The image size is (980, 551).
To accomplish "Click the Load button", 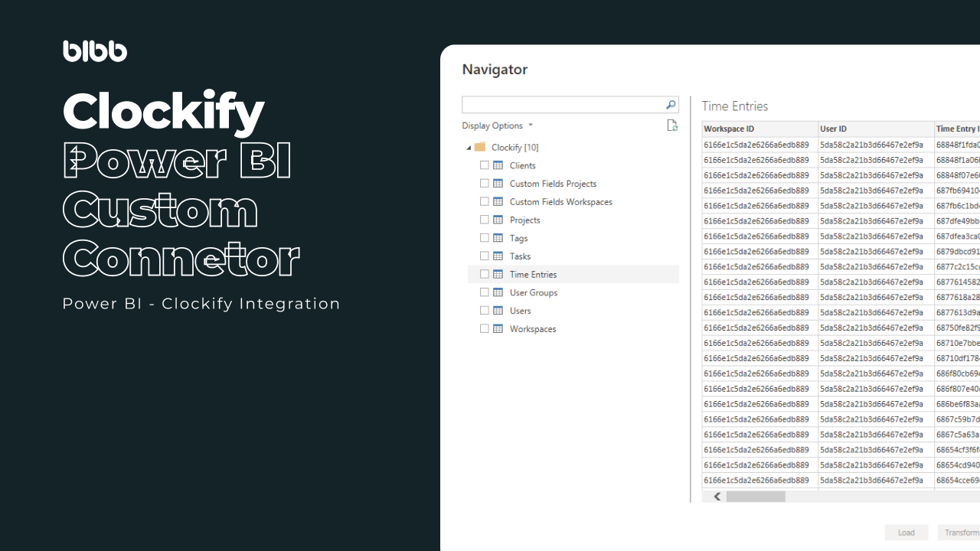I will pyautogui.click(x=906, y=533).
